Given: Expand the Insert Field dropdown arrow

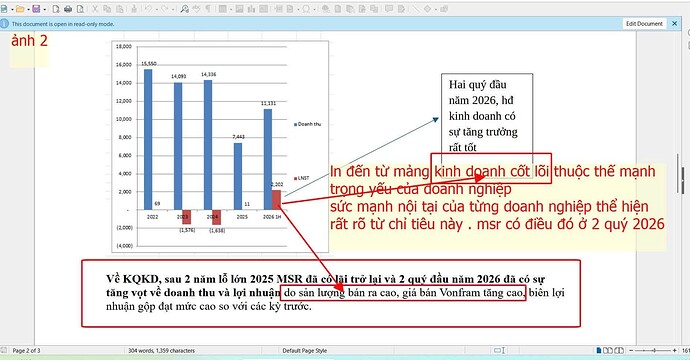Looking at the screenshot, I should coord(298,9).
